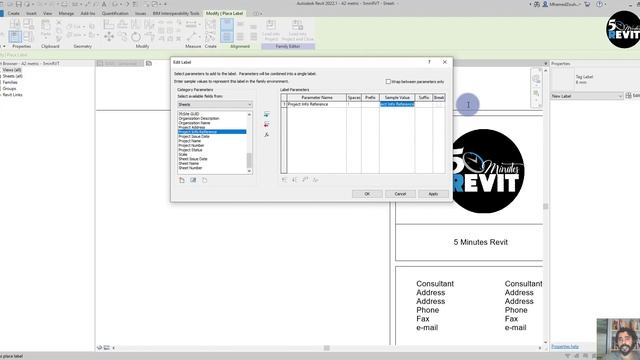The height and width of the screenshot is (360, 640).
Task: Click the Save icon in the quick access toolbar
Action: point(18,4)
